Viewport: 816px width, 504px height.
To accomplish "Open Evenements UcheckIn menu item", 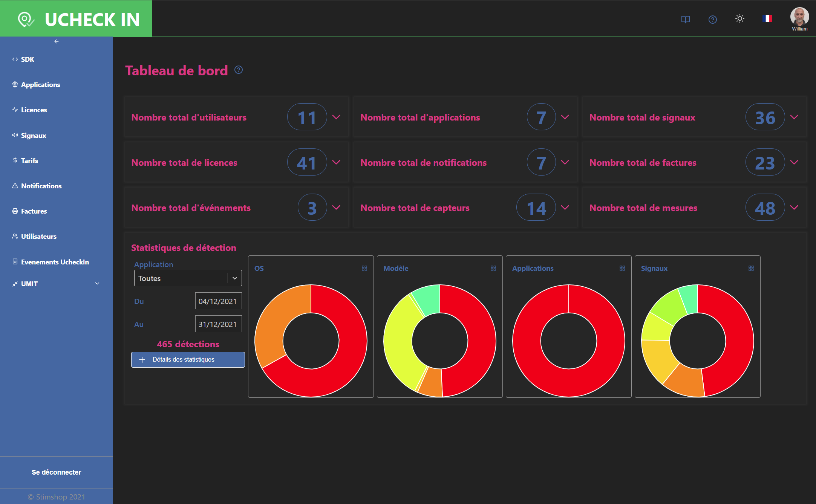I will tap(55, 262).
